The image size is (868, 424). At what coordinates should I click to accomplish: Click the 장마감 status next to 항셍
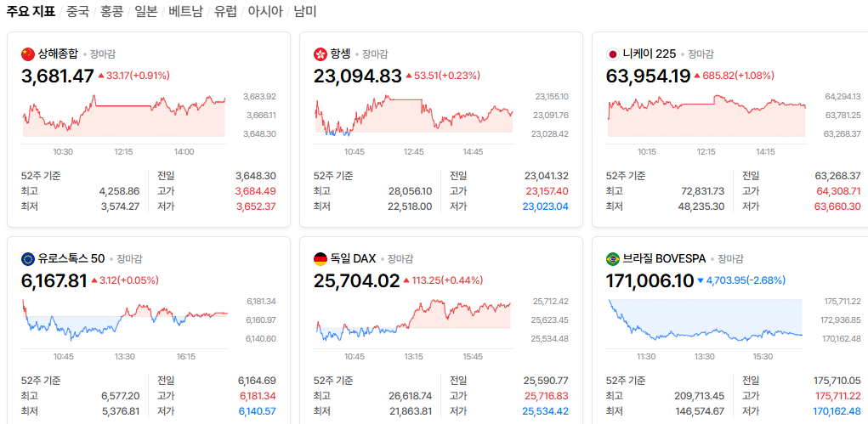click(x=375, y=54)
